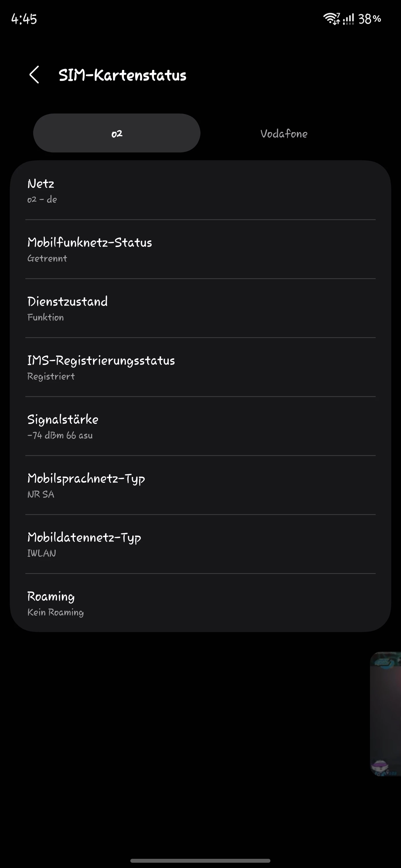Tap the 38% battery indicator
Viewport: 401px width, 868px height.
click(x=370, y=19)
